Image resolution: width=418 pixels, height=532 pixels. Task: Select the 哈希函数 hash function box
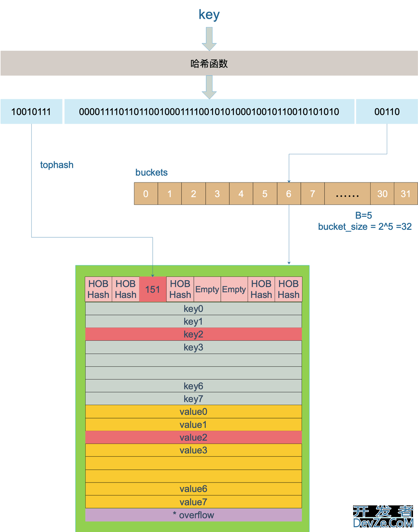tap(209, 63)
